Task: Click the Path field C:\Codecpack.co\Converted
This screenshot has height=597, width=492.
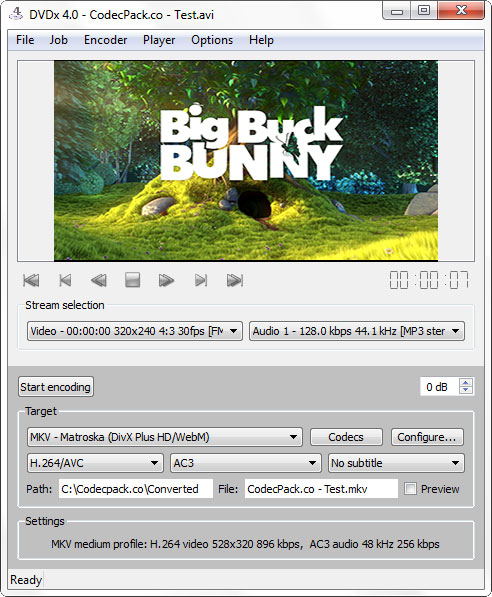Action: click(x=136, y=488)
